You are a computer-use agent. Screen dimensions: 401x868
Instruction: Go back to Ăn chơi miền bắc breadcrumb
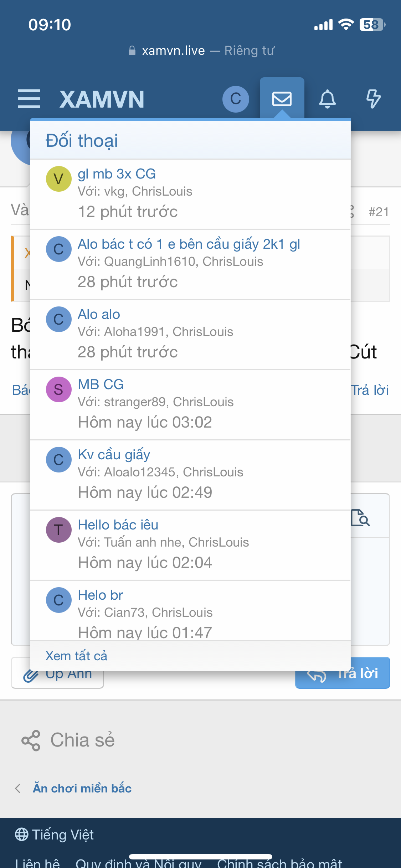click(82, 788)
